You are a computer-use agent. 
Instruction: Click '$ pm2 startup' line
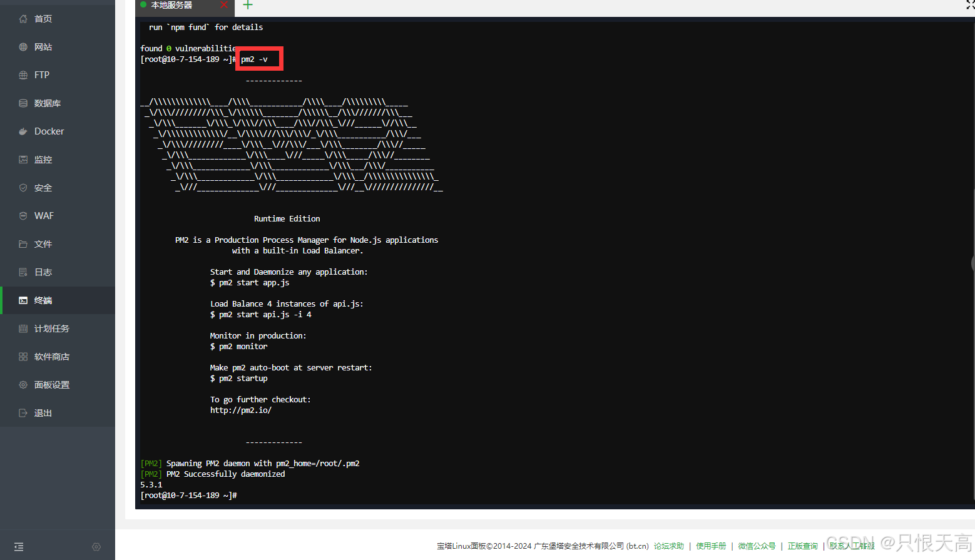[x=239, y=379]
